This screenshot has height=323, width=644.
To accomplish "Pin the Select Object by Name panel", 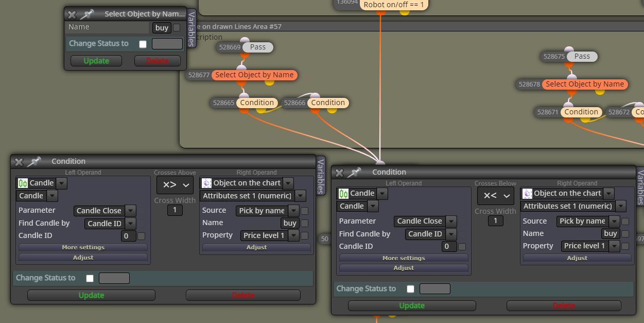I will click(86, 14).
